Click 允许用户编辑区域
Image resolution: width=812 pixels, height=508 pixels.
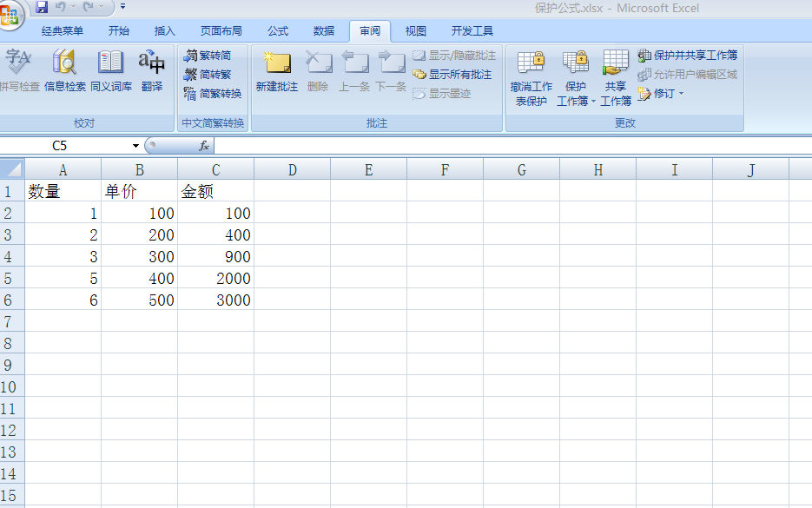pos(688,75)
